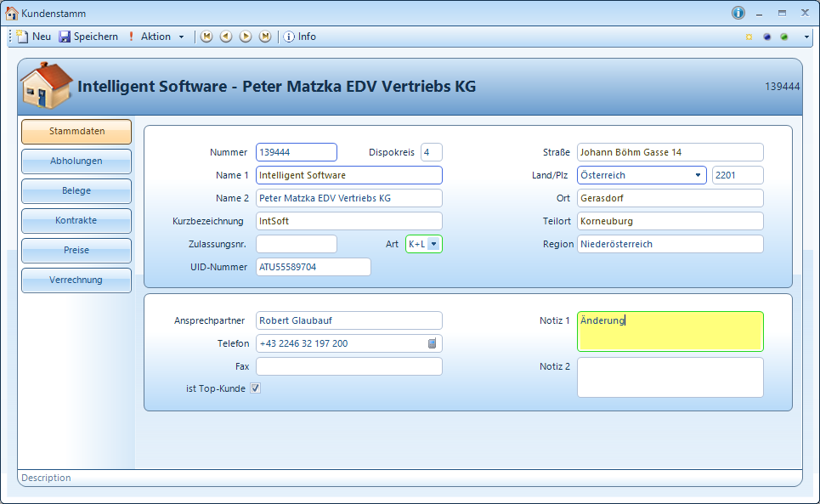
Task: Click into the UID-Nummer field
Action: [x=314, y=267]
